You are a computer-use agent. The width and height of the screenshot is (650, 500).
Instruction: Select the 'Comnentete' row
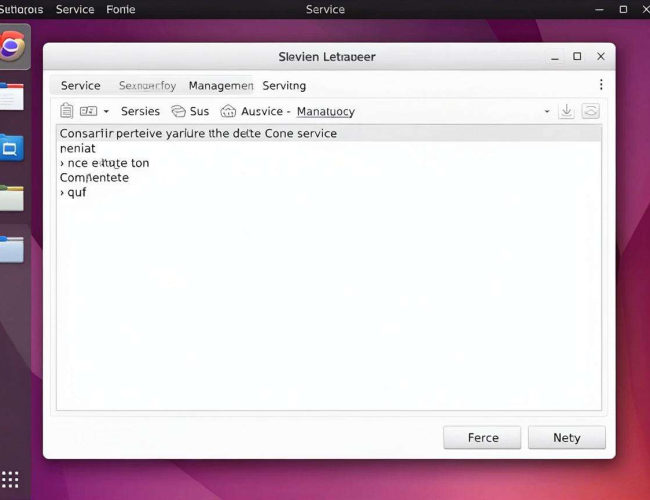[329, 178]
